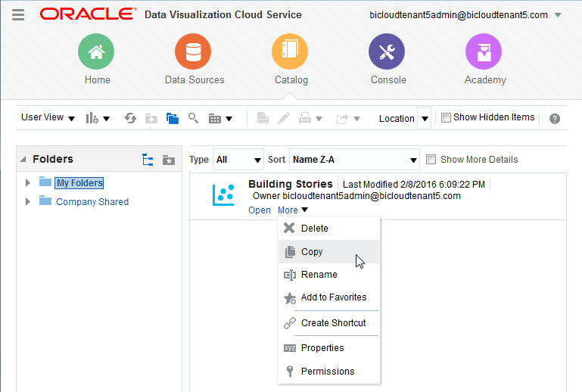Click the Building Stories project thumbnail icon
Viewport: 582px width, 392px height.
[223, 194]
